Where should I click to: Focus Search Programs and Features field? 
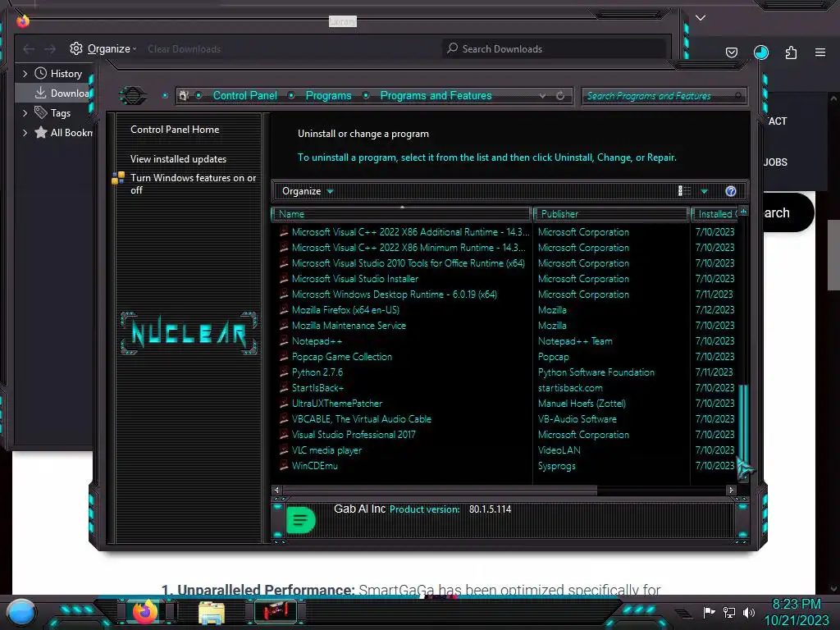(664, 96)
